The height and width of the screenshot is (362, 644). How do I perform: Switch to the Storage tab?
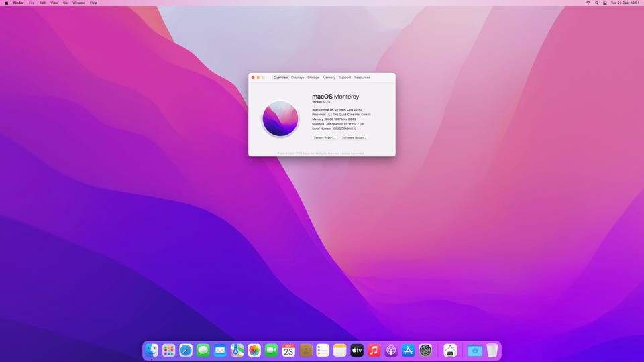313,78
